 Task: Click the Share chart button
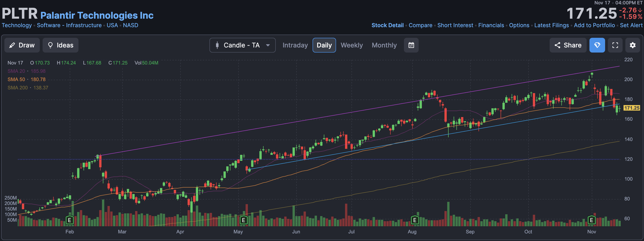[x=568, y=45]
